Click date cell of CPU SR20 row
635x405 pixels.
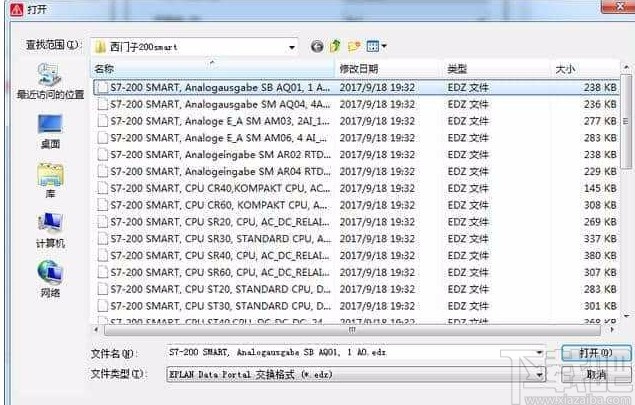pos(377,222)
